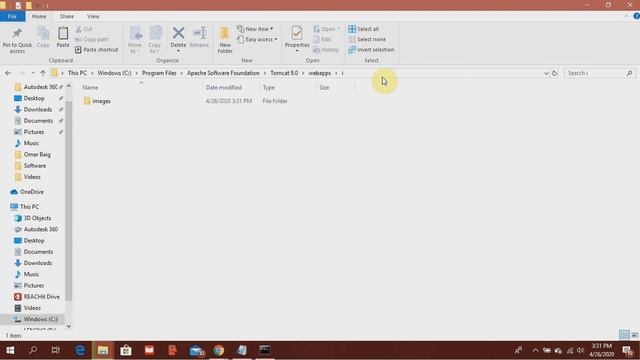Open the notification Action Center
The image size is (640, 360).
627,350
